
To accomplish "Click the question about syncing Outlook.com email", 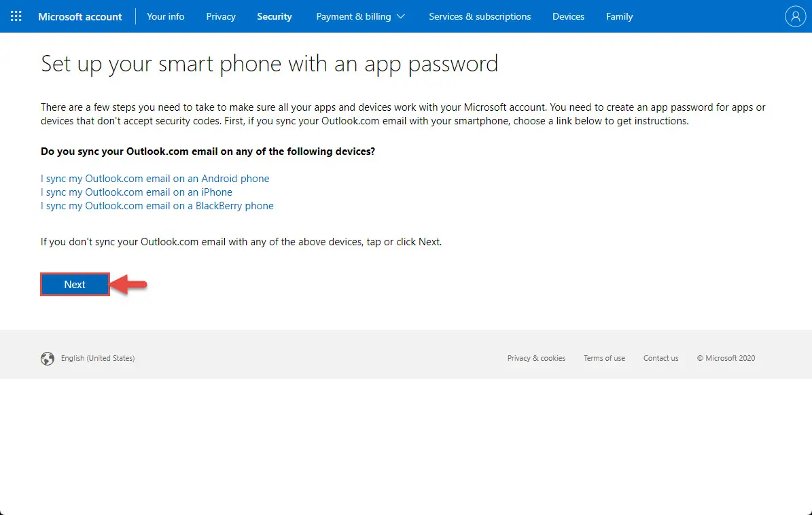I will pos(208,152).
